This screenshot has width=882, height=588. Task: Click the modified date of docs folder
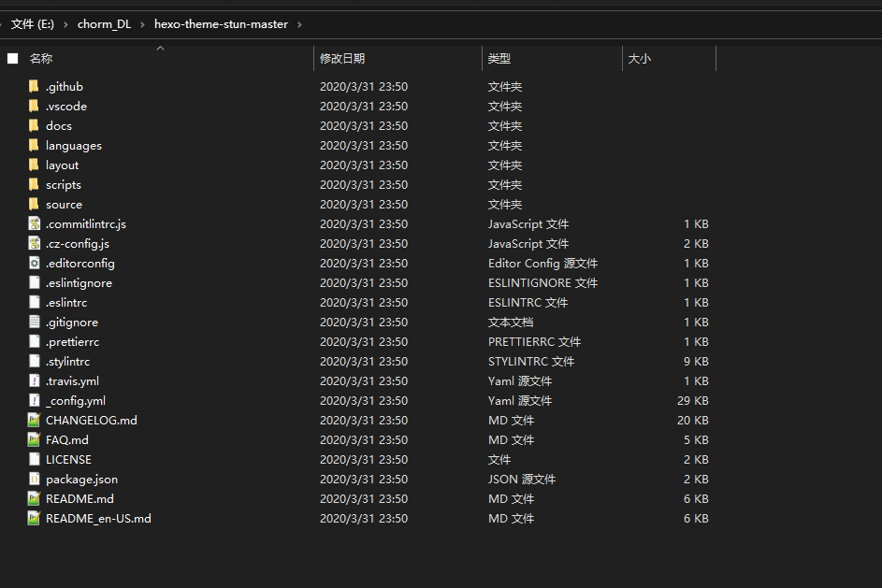tap(364, 126)
